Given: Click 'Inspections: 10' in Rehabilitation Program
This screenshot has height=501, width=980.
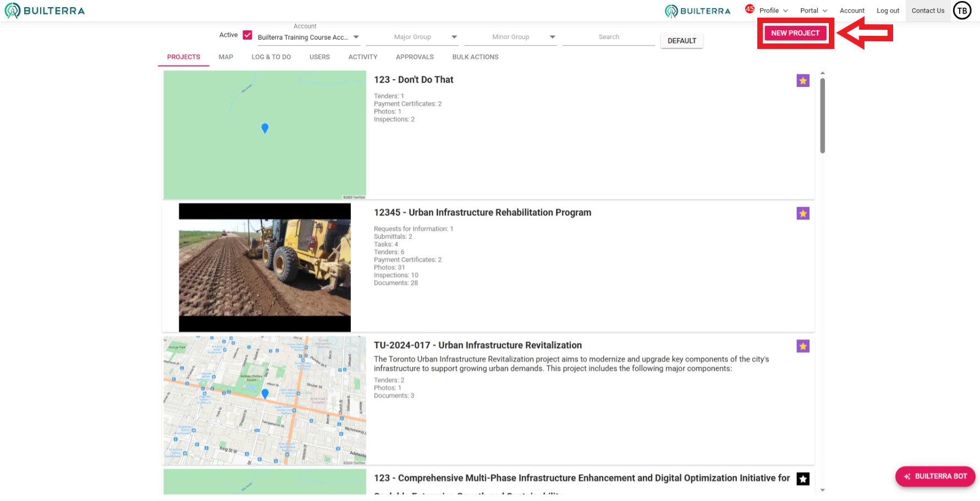Looking at the screenshot, I should pos(396,275).
